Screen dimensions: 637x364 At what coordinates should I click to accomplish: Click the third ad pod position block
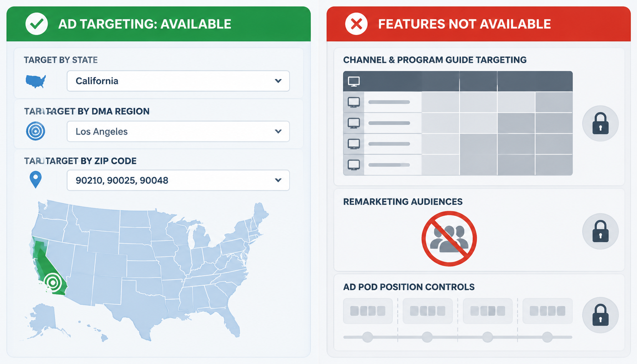pyautogui.click(x=488, y=311)
